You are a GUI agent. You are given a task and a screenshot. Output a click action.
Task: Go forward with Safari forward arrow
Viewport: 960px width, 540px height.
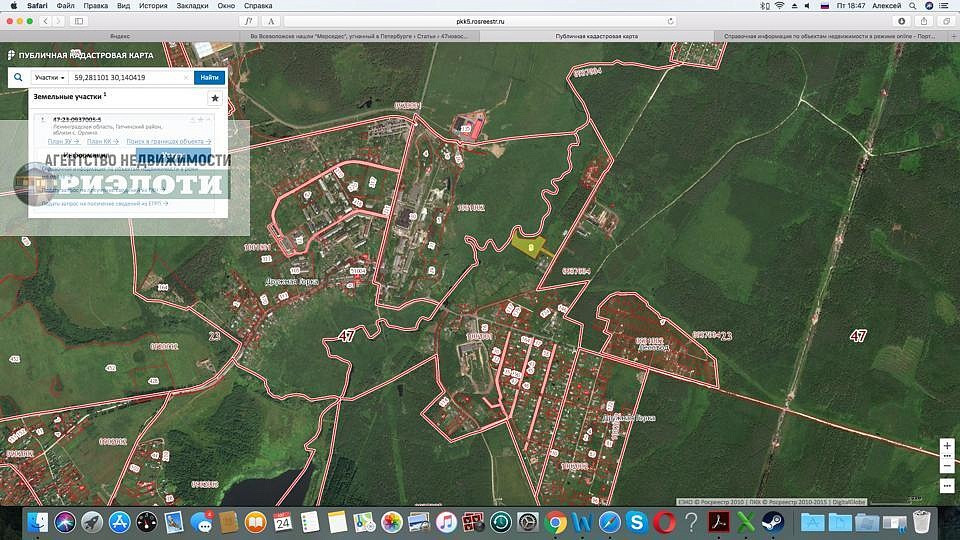coord(59,21)
